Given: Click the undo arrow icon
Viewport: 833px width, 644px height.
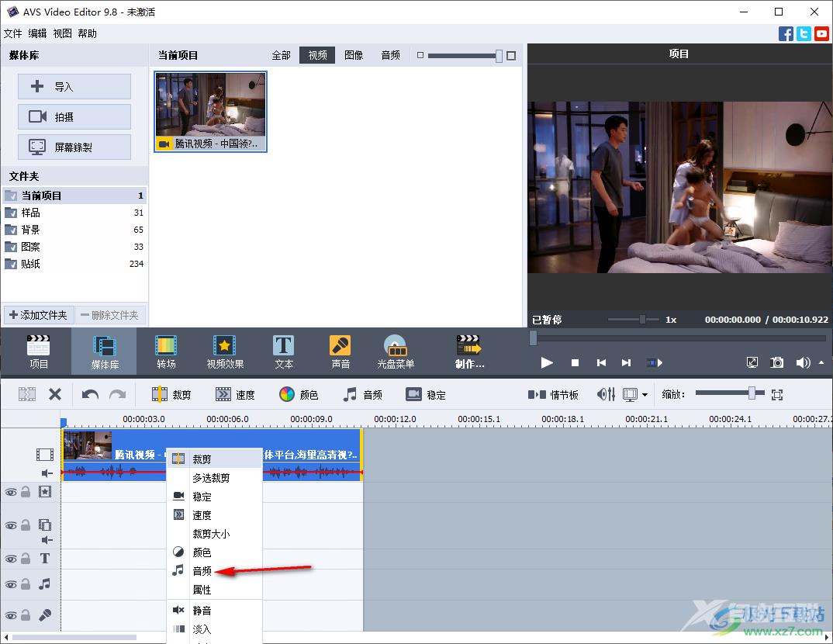Looking at the screenshot, I should (x=90, y=394).
